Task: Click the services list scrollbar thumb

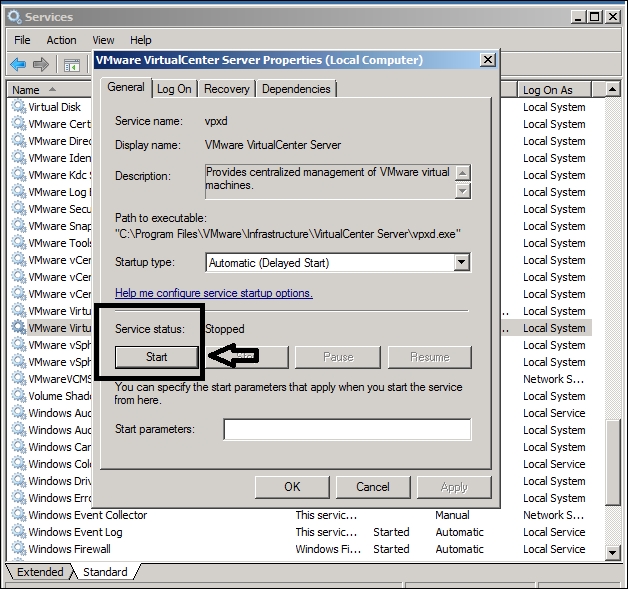Action: [x=612, y=462]
